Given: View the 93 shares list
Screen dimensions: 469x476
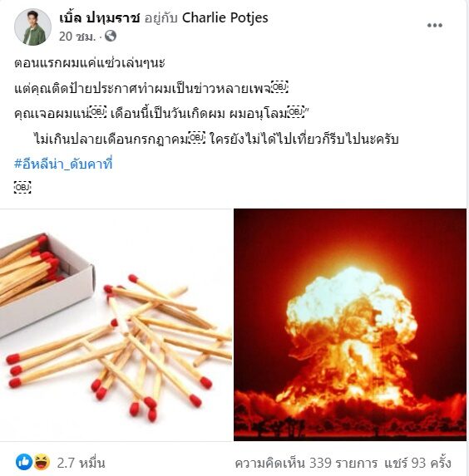Looking at the screenshot, I should coord(417,463).
